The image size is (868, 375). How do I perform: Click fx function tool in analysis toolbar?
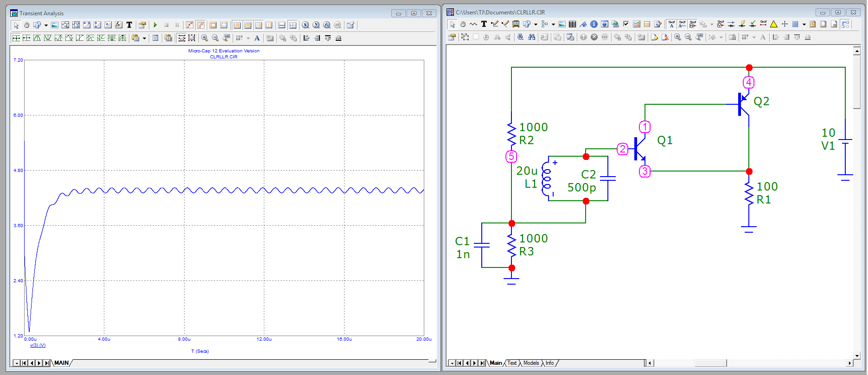tap(118, 25)
